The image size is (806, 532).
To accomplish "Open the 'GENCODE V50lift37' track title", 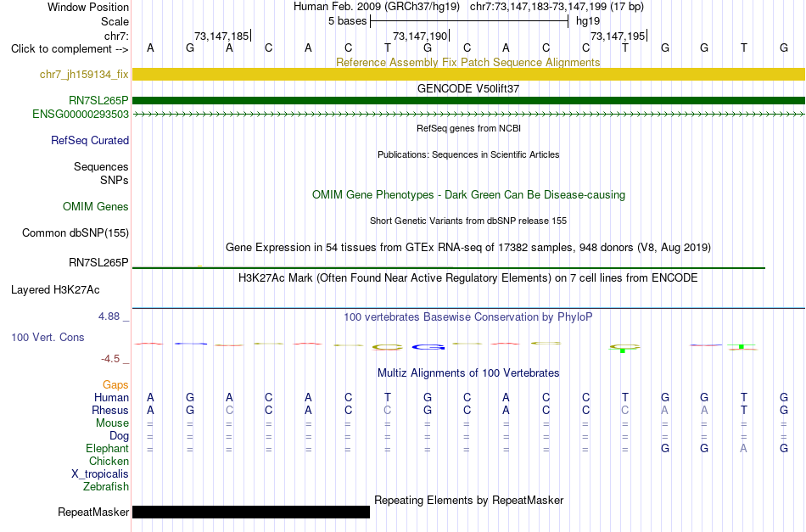I will click(468, 88).
